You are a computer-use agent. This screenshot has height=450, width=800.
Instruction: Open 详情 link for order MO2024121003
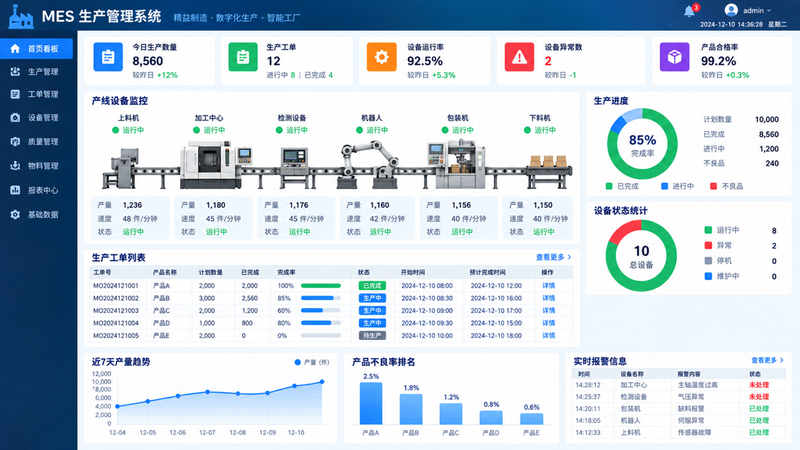[548, 310]
